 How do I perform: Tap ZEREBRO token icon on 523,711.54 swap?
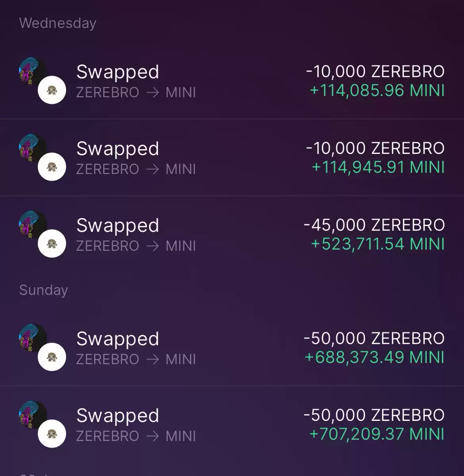[x=33, y=225]
